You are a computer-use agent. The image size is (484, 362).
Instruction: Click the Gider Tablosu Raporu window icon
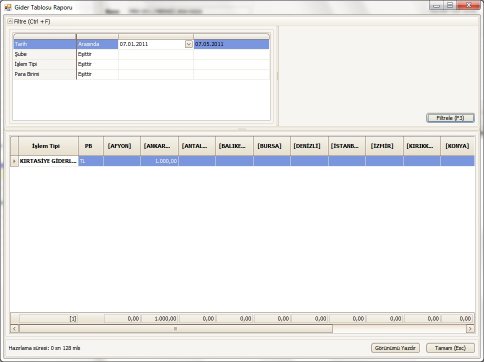tap(8, 7)
